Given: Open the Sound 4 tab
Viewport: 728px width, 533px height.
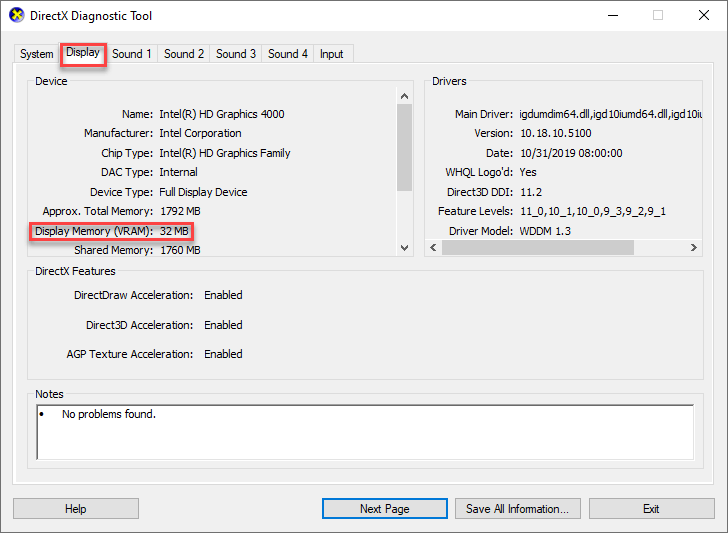Looking at the screenshot, I should point(288,54).
